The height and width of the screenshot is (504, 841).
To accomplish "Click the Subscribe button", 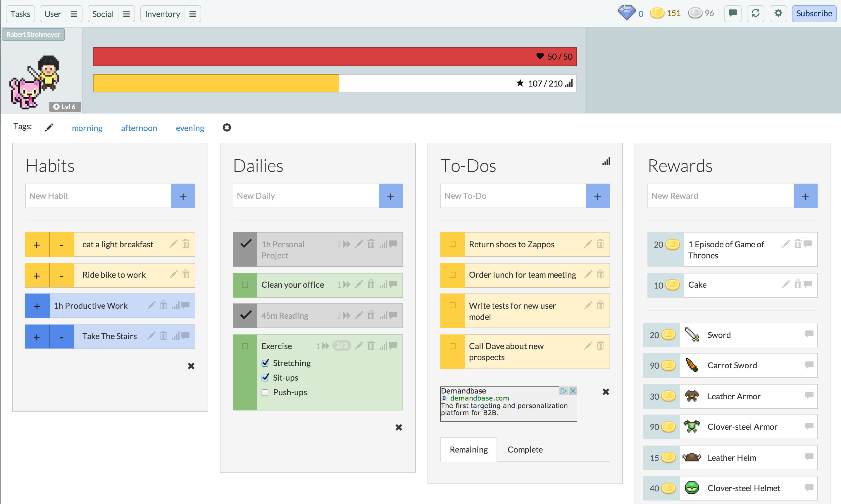I will [x=814, y=13].
